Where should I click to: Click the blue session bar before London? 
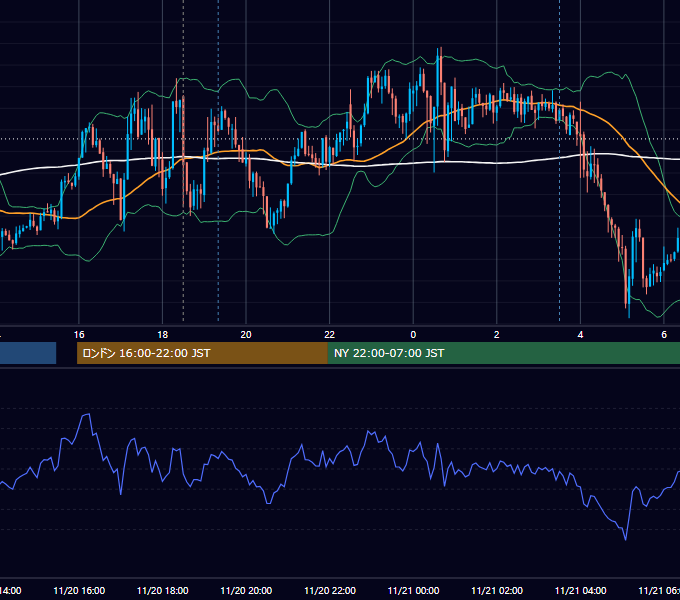[x=28, y=353]
